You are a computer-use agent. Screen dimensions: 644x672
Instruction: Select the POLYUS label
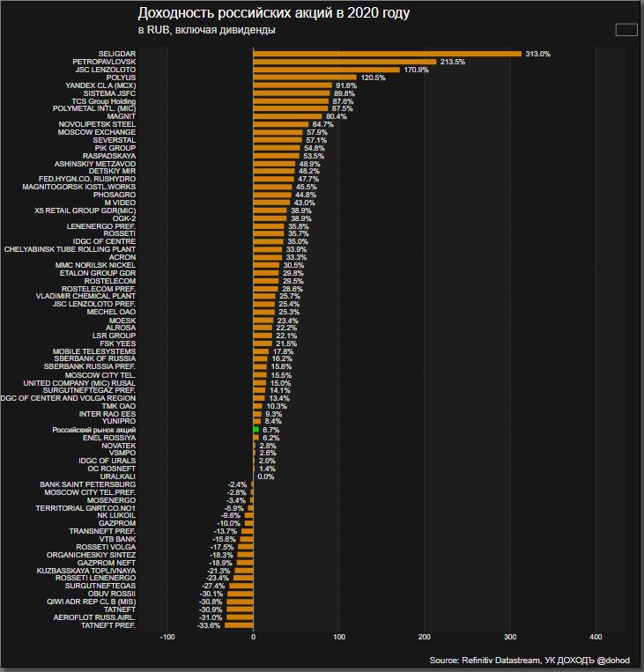pyautogui.click(x=121, y=78)
